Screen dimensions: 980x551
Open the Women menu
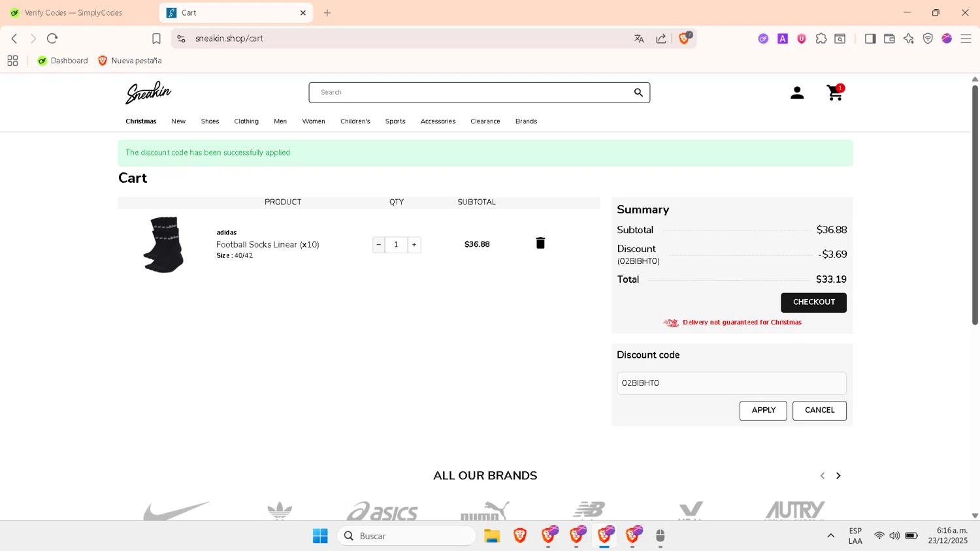pyautogui.click(x=314, y=121)
